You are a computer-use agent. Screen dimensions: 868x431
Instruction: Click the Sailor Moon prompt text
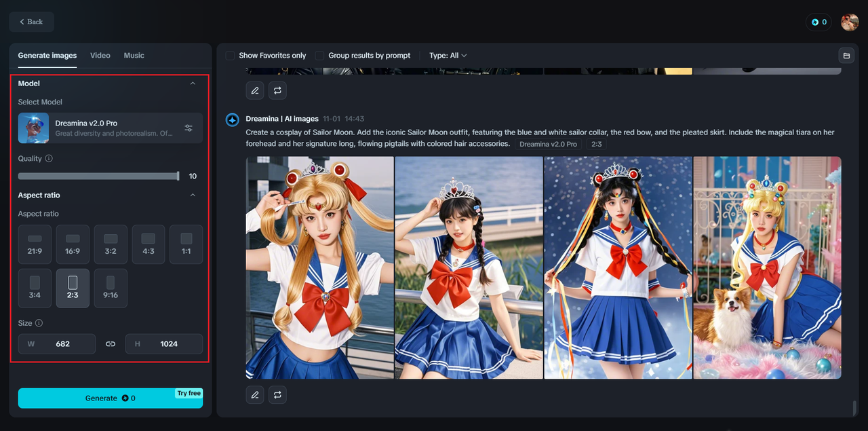point(540,138)
